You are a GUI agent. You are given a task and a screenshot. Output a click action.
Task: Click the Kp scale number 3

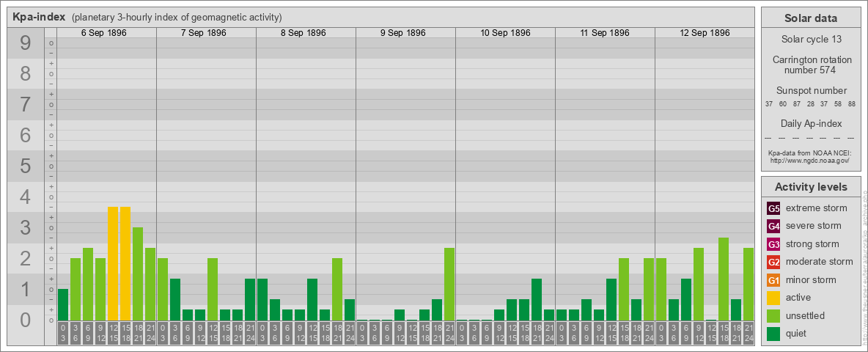point(25,227)
